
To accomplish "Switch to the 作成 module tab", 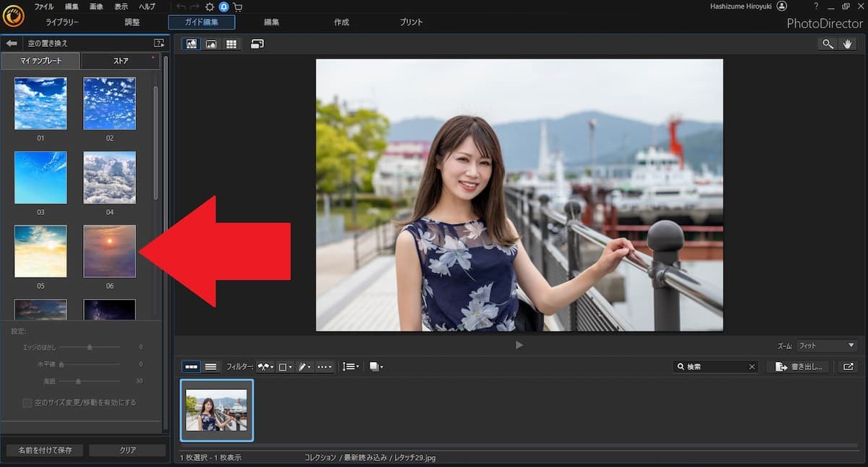I will 341,22.
